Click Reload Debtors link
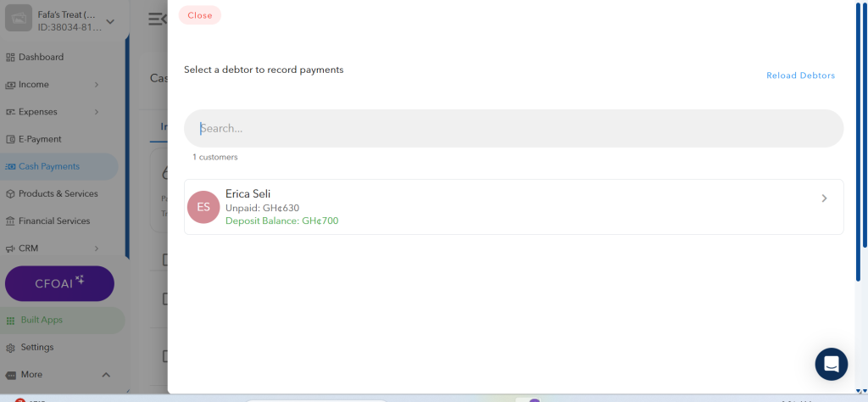 (x=800, y=75)
